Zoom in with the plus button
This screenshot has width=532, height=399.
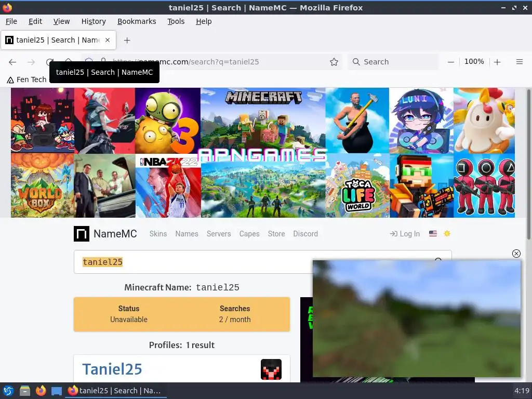pos(497,62)
